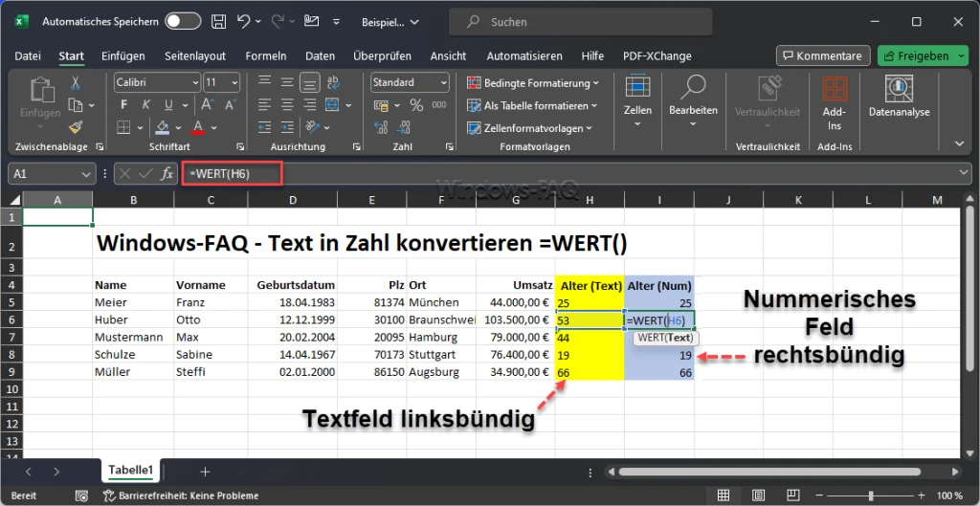
Task: Align cell text left
Action: (x=265, y=105)
